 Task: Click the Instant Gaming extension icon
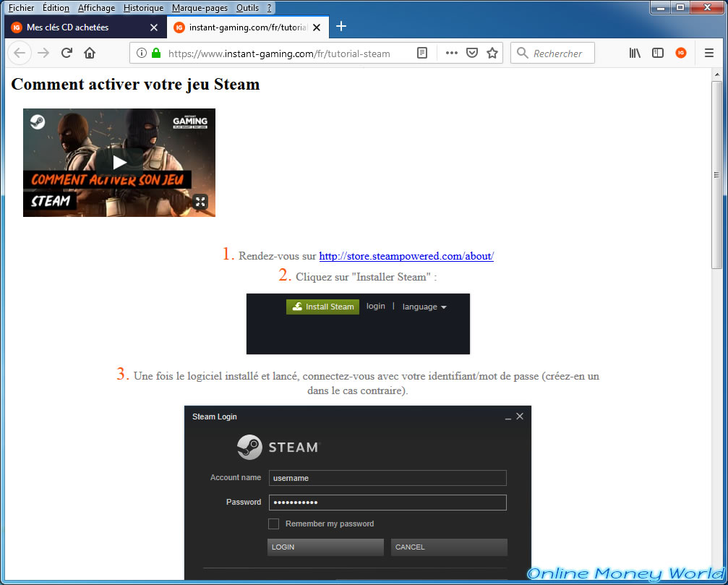[680, 53]
